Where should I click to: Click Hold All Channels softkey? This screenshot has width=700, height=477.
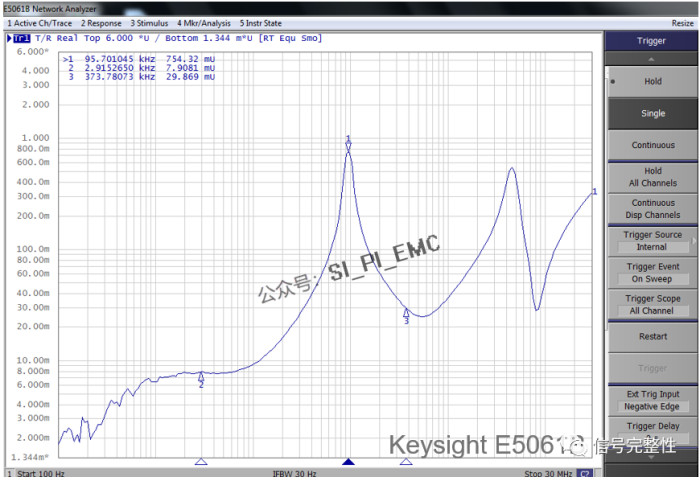tap(653, 177)
